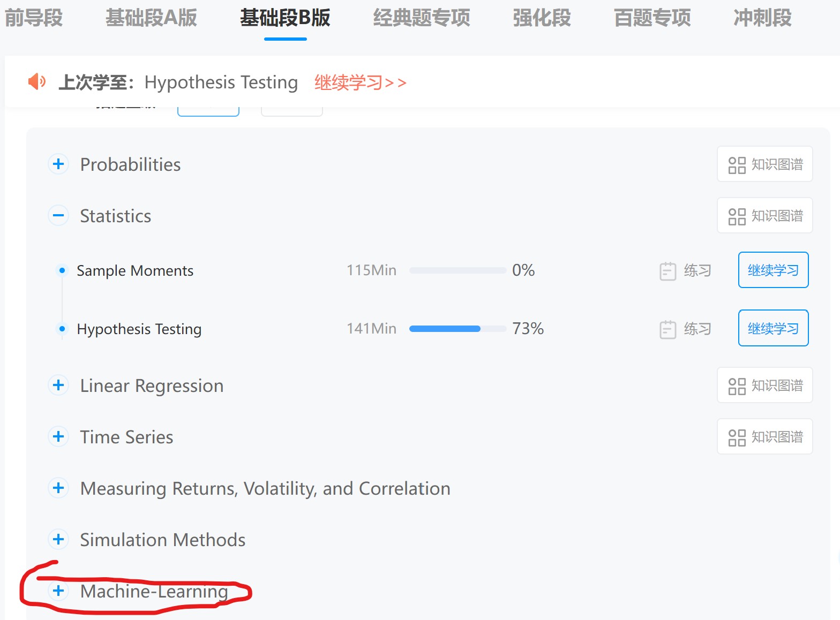840x620 pixels.
Task: Click the red 继续学习>> link
Action: [360, 82]
